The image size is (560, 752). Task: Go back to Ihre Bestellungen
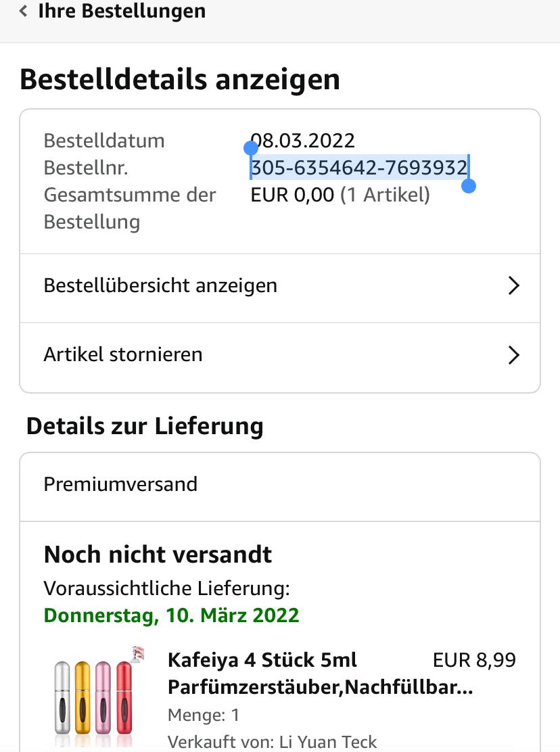(x=122, y=11)
